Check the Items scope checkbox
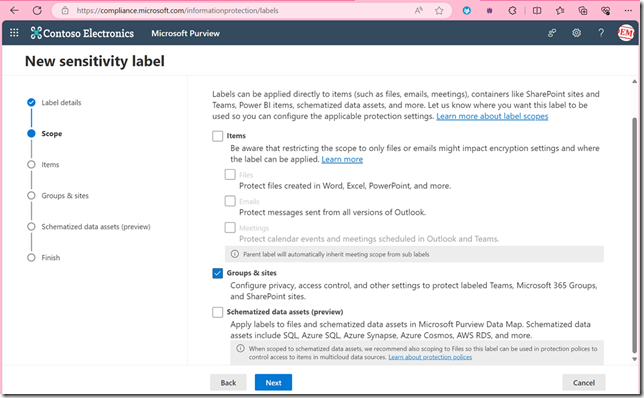Viewport: 644px width, 398px height. point(217,136)
